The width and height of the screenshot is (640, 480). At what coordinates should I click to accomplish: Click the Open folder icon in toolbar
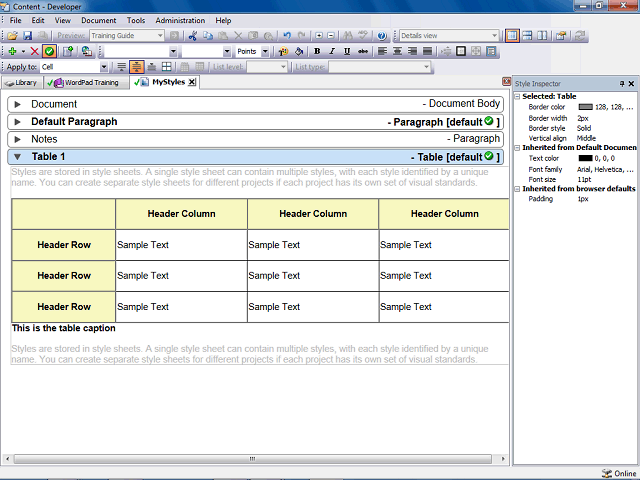click(x=12, y=36)
